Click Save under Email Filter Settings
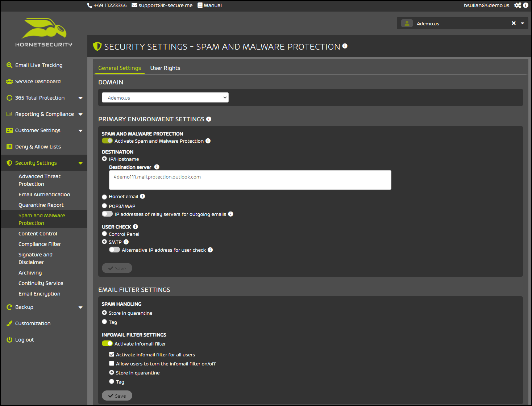The width and height of the screenshot is (532, 406). [x=117, y=396]
